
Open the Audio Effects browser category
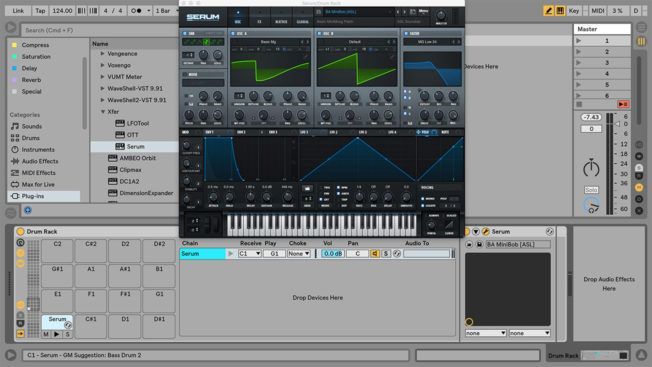tap(40, 161)
